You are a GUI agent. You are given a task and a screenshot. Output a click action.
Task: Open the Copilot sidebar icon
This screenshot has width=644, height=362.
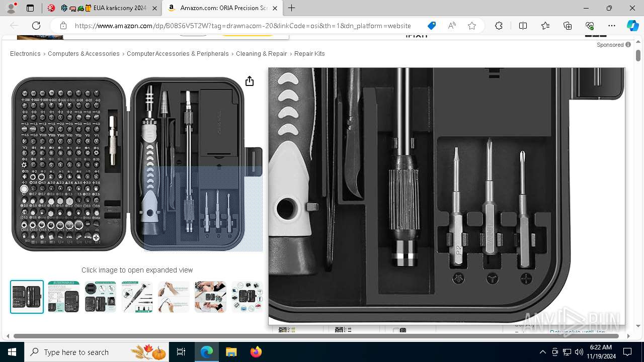pos(632,26)
